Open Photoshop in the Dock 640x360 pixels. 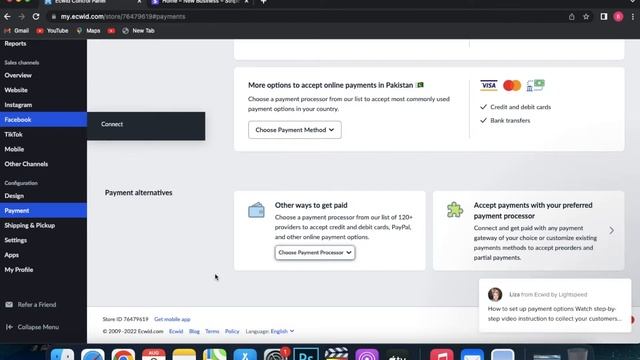[306, 355]
